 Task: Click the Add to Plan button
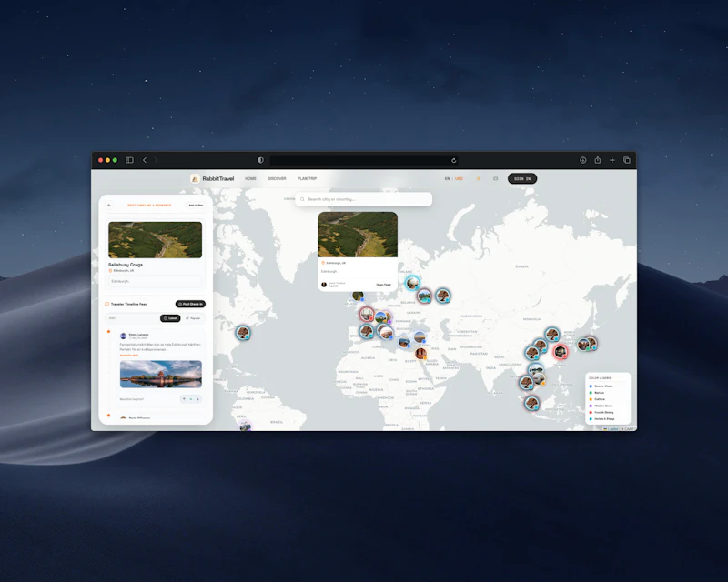tap(196, 206)
